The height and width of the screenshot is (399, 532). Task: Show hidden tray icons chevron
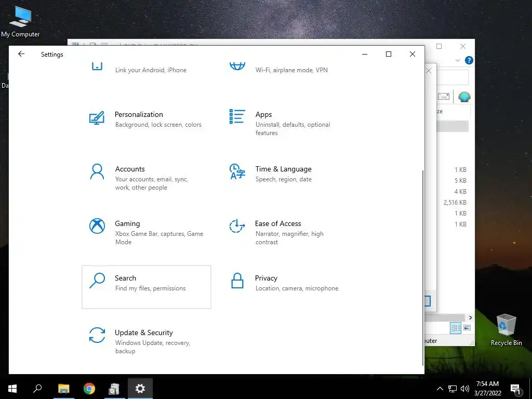440,389
